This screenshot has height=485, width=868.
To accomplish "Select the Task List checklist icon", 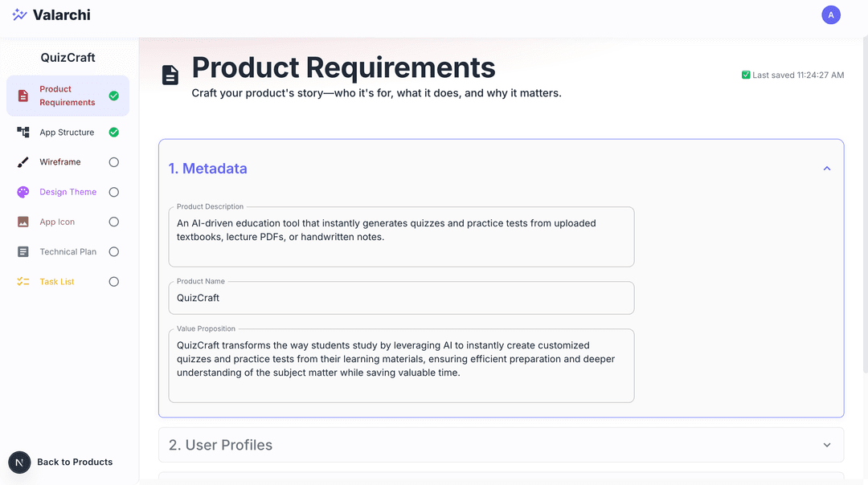I will pyautogui.click(x=23, y=281).
